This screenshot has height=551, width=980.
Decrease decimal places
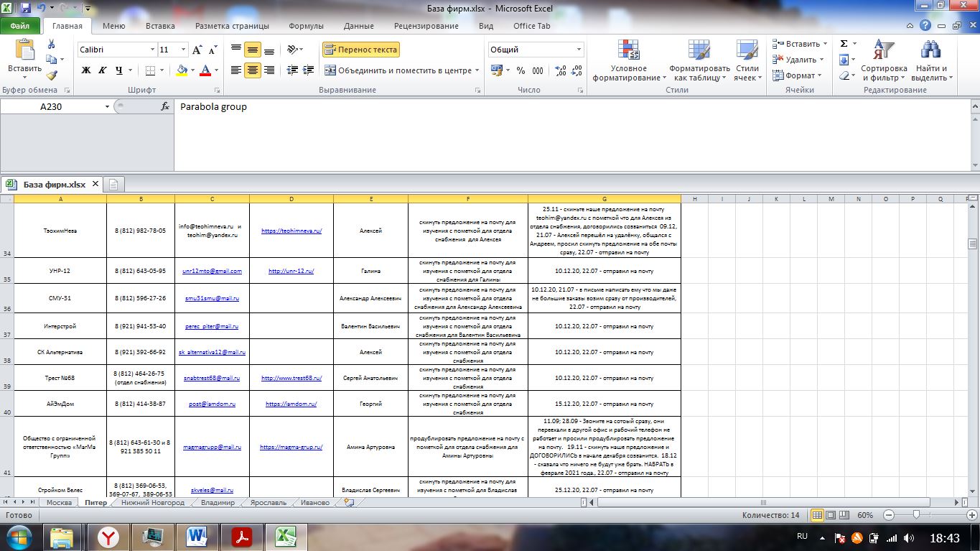pyautogui.click(x=577, y=70)
